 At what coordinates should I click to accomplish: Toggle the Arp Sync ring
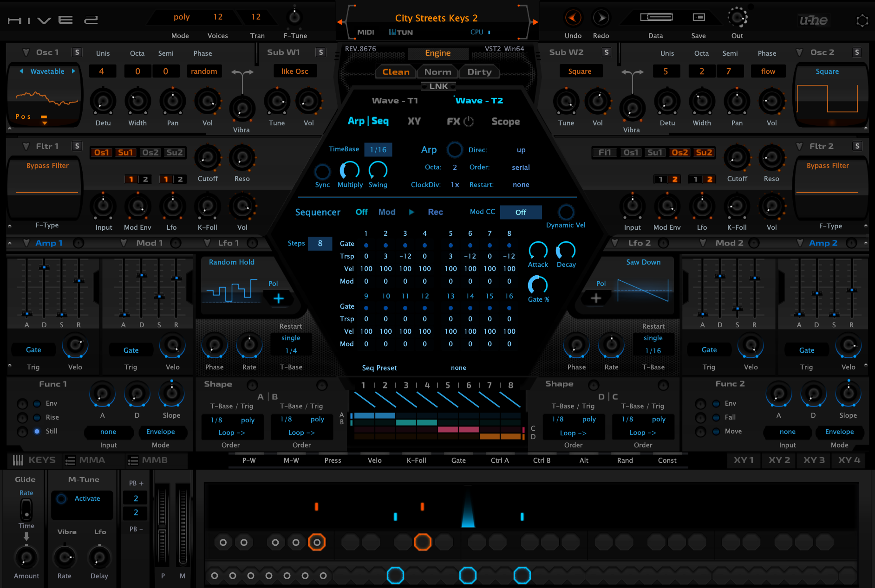(322, 172)
